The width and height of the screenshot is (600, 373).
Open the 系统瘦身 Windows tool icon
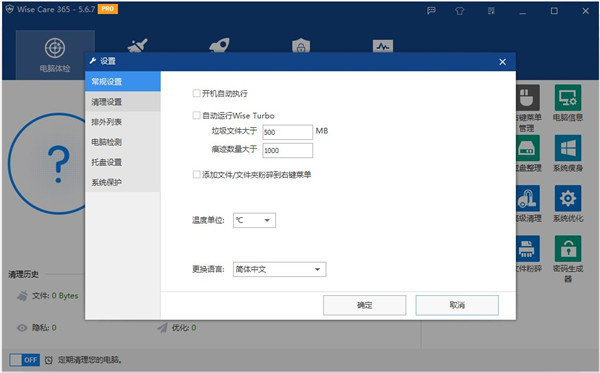tap(568, 148)
